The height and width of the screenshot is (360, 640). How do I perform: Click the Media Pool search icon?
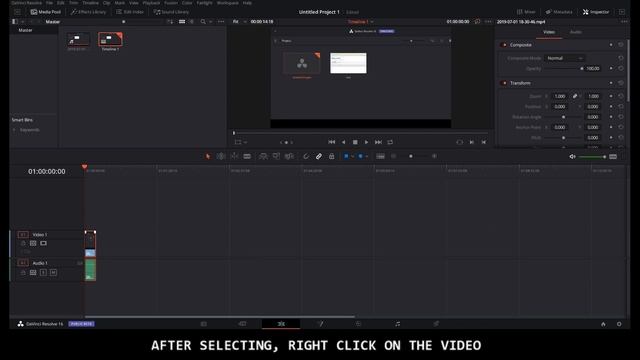coord(203,22)
